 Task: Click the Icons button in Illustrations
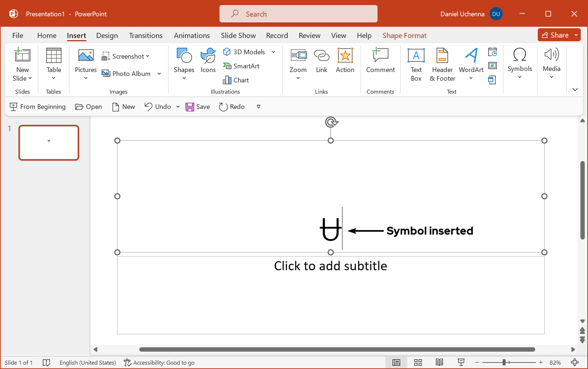pos(208,61)
